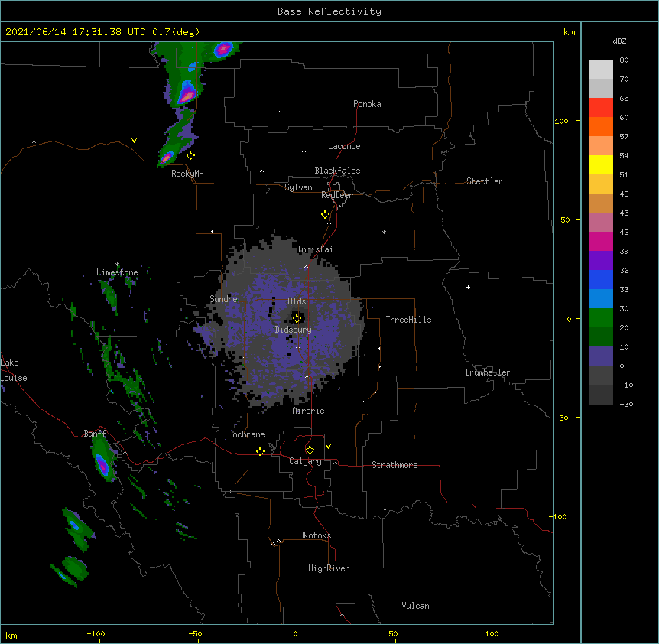This screenshot has height=644, width=659.
Task: Click the radar site marker near Olds
Action: [297, 318]
